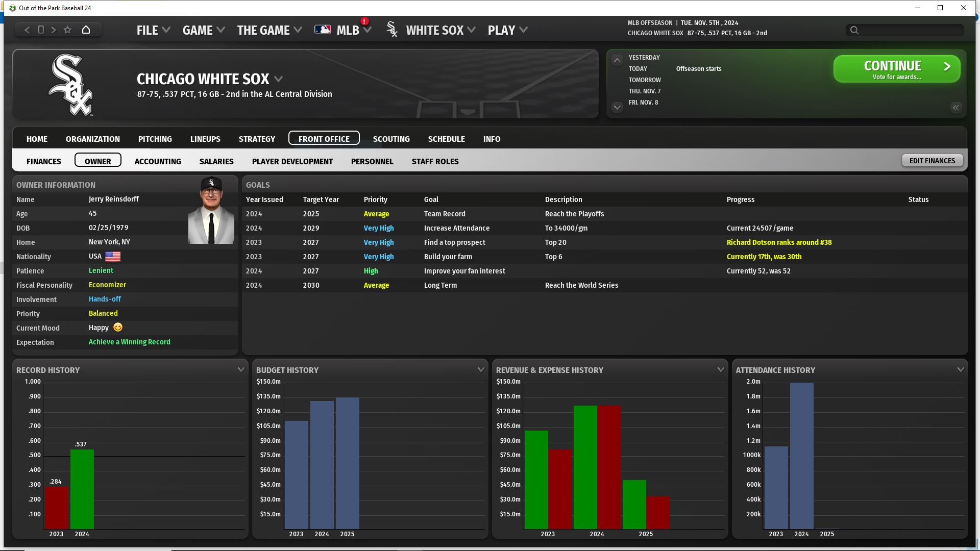
Task: Open Chicago White Sox team selector dropdown
Action: [x=279, y=79]
